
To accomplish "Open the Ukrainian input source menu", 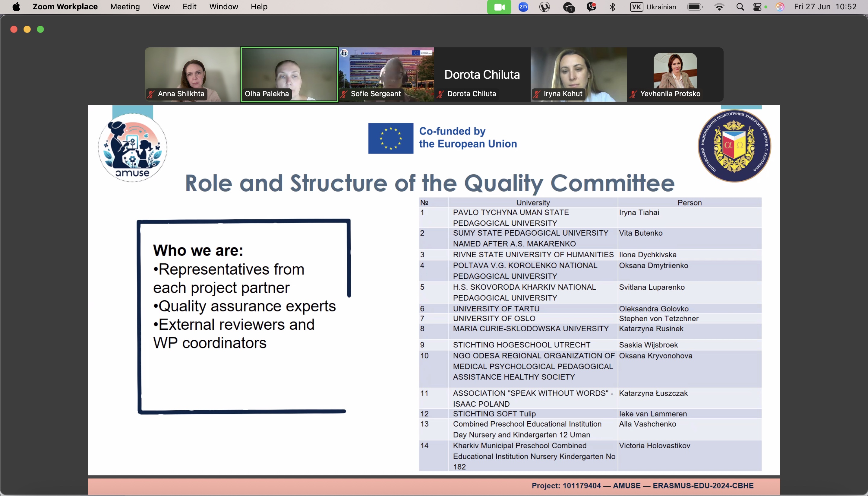I will (653, 7).
